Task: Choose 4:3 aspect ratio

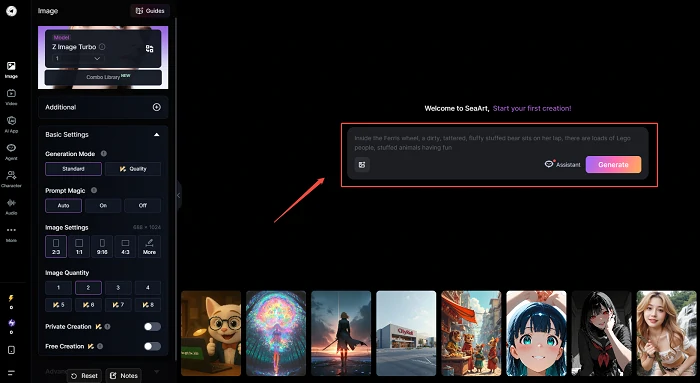Action: 125,246
